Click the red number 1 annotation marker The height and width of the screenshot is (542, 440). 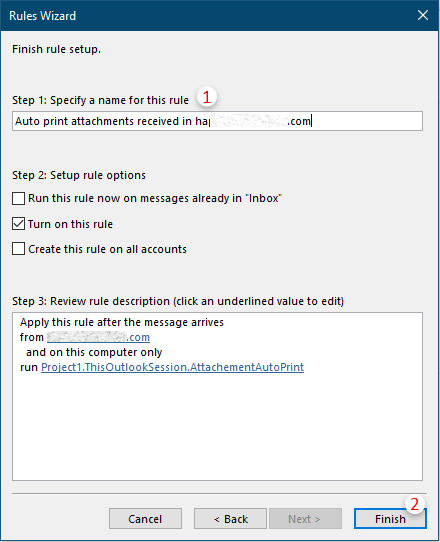click(x=207, y=97)
